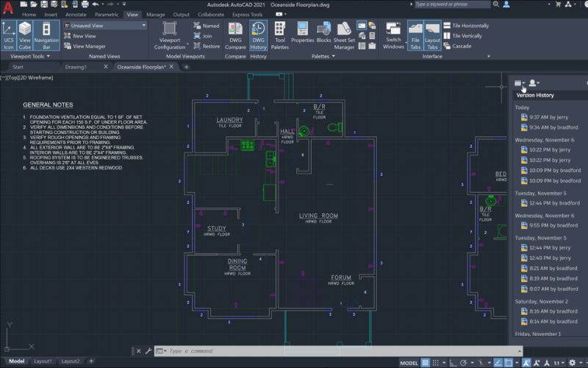Toggle grid display in status bar
Image resolution: width=588 pixels, height=368 pixels.
[426, 363]
